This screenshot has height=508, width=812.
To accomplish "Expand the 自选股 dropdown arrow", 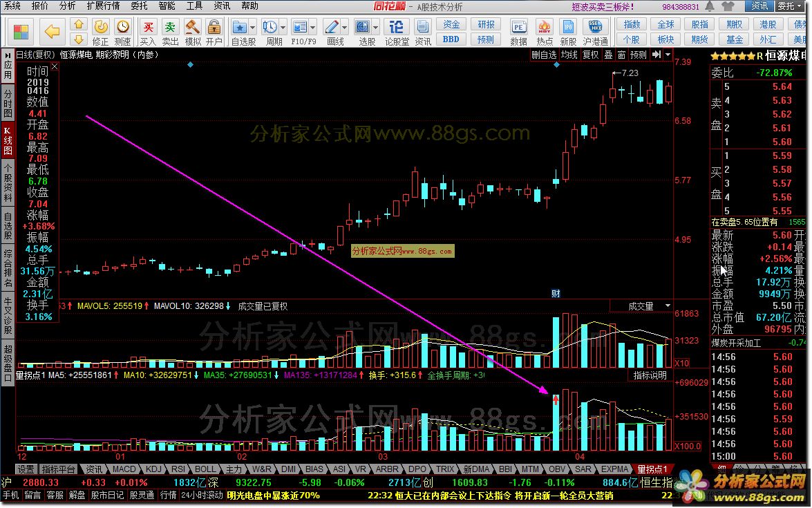I will [252, 27].
